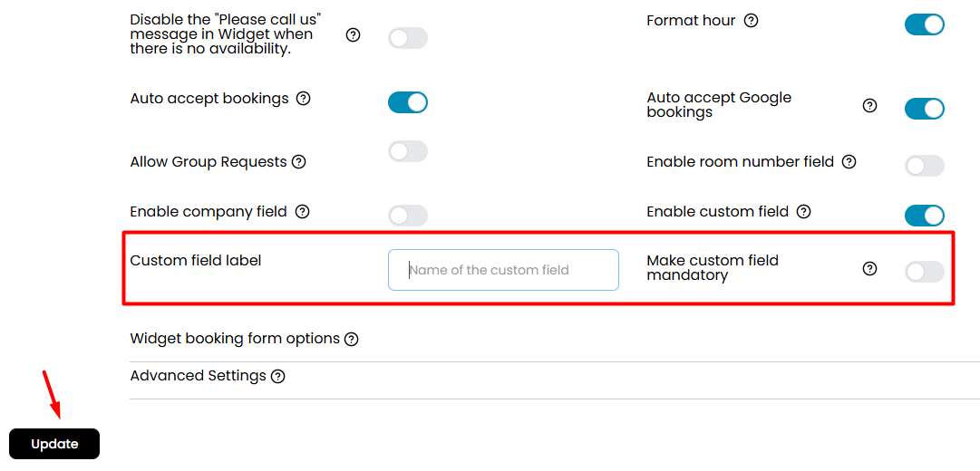Click help icon beside Enable company field
Image resolution: width=980 pixels, height=471 pixels.
click(303, 212)
